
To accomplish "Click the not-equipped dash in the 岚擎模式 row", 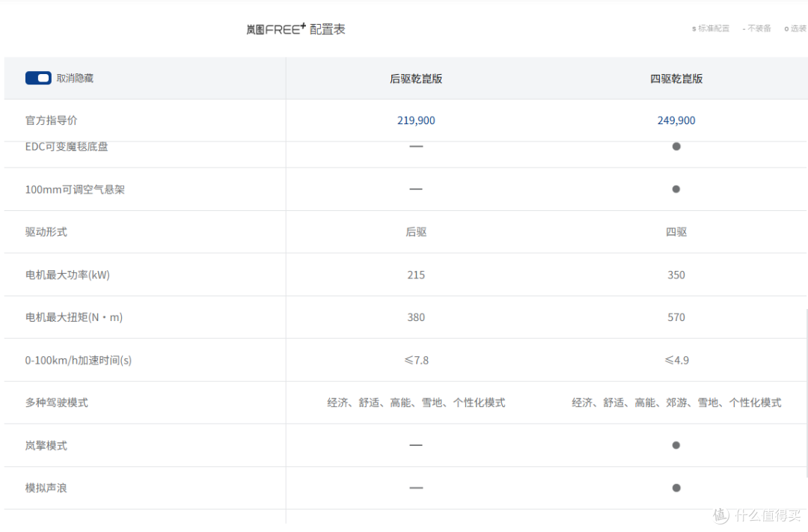I will (x=416, y=445).
